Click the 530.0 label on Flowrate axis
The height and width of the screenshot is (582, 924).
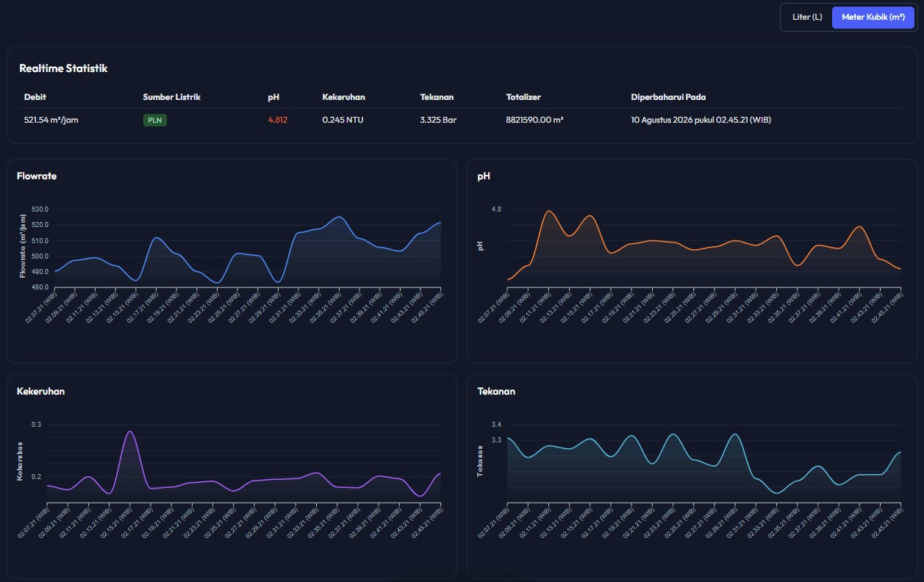[x=40, y=209]
